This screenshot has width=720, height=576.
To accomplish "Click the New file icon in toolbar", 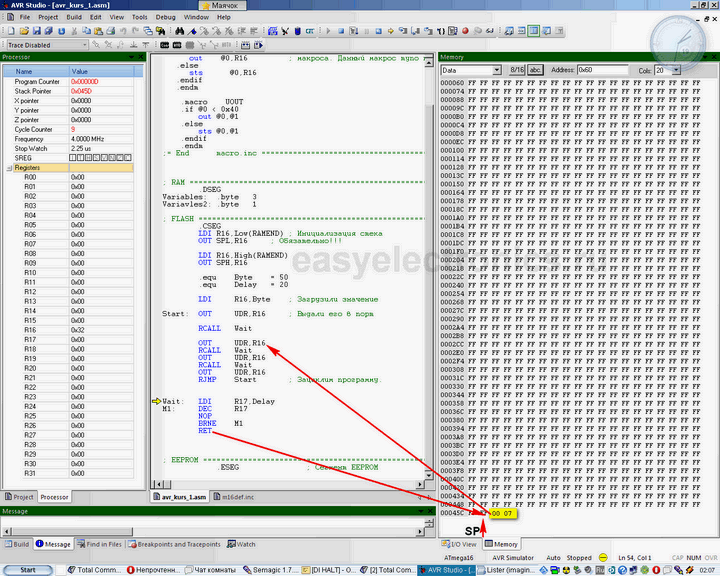I will [x=9, y=31].
